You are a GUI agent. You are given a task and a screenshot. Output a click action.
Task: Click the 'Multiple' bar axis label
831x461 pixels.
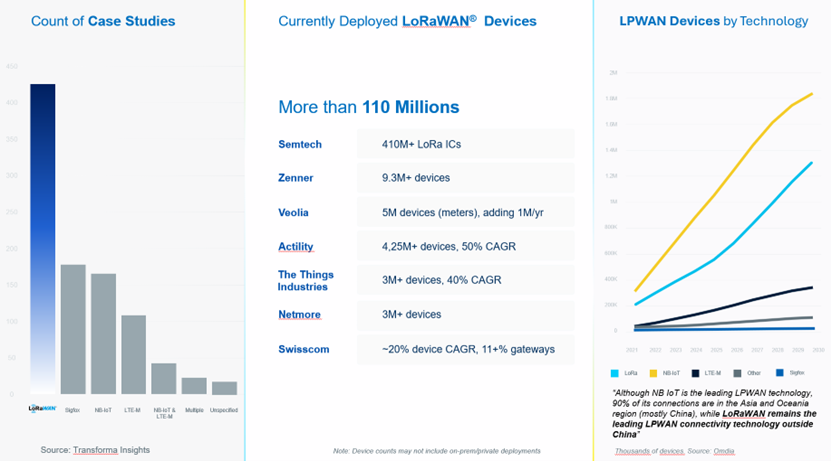[195, 410]
